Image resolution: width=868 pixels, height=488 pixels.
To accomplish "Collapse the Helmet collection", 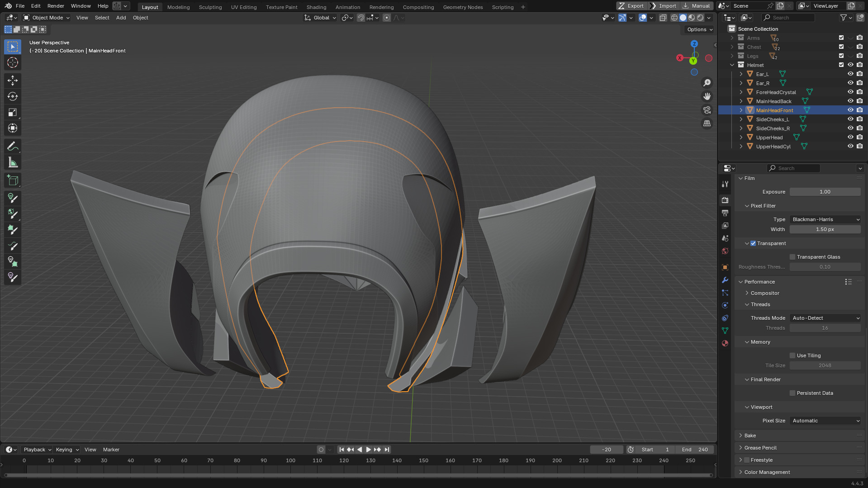I will [732, 65].
